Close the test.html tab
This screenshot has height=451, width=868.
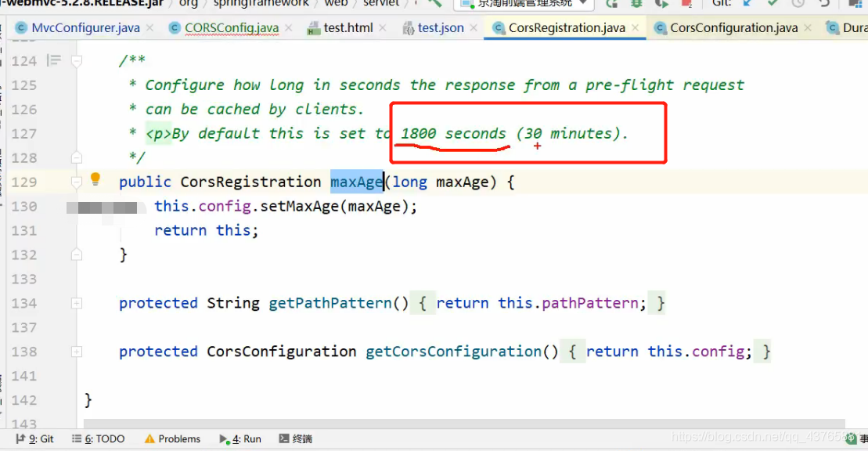383,27
